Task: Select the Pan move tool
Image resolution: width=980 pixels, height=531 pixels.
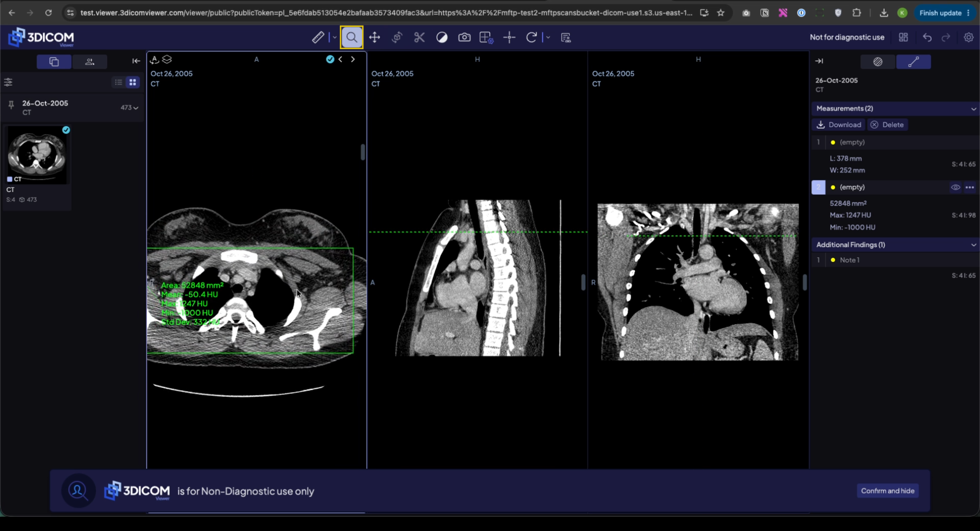Action: pos(375,37)
